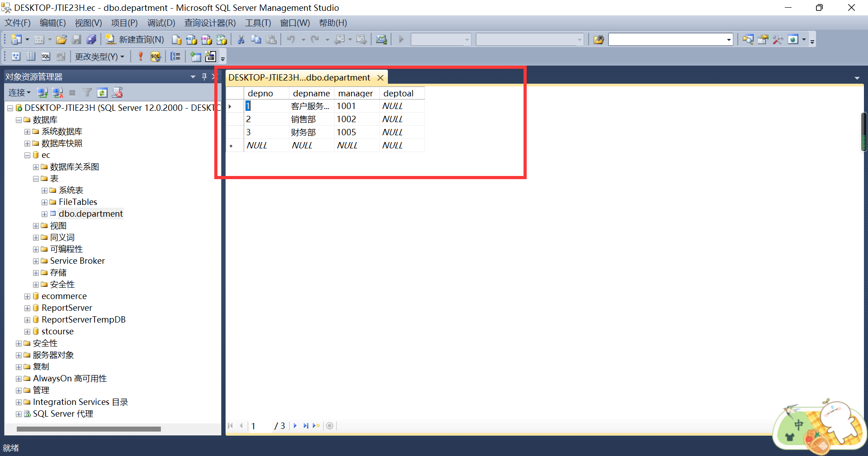Click the Save icon in the toolbar
This screenshot has height=456, width=868.
pyautogui.click(x=77, y=39)
